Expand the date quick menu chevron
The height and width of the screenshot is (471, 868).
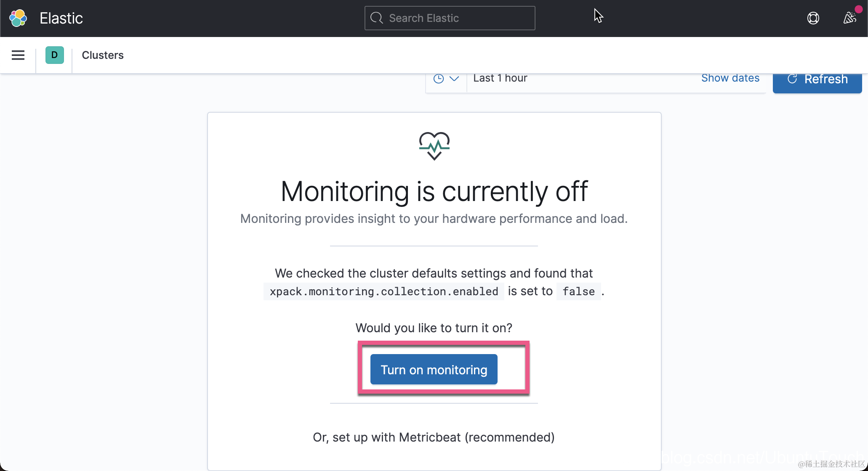click(454, 79)
